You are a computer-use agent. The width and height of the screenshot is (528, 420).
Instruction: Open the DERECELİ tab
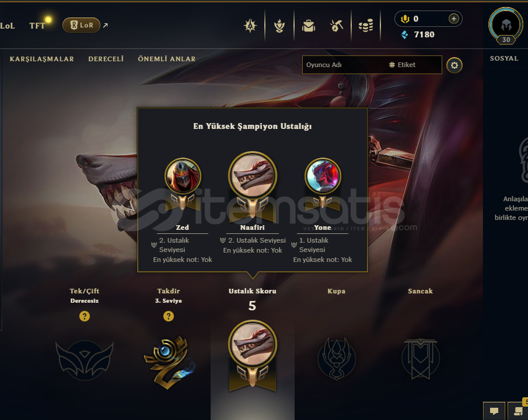[106, 59]
